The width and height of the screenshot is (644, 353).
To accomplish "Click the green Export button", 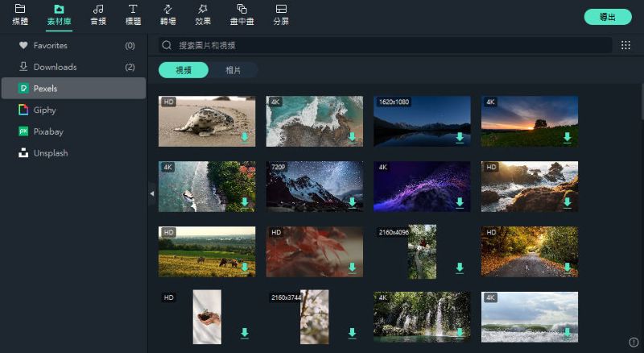I will (608, 17).
